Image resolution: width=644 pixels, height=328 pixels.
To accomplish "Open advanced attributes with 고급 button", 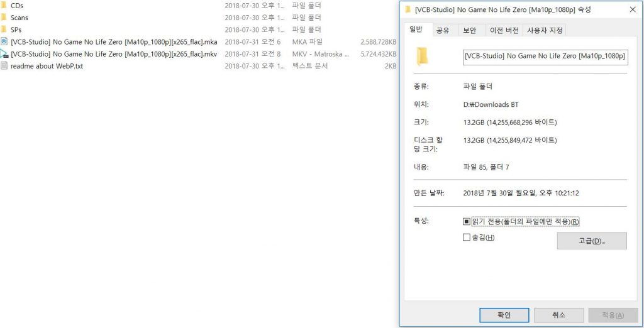I will pyautogui.click(x=592, y=241).
